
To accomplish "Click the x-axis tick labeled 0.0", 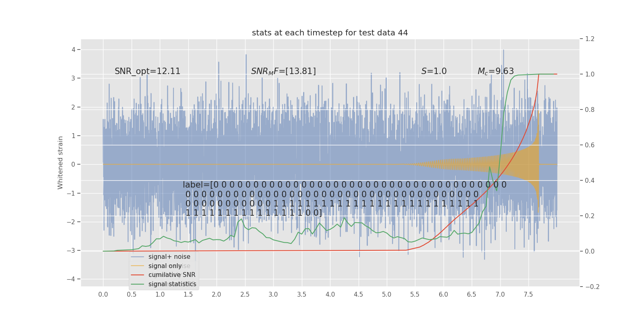I will pyautogui.click(x=103, y=295).
